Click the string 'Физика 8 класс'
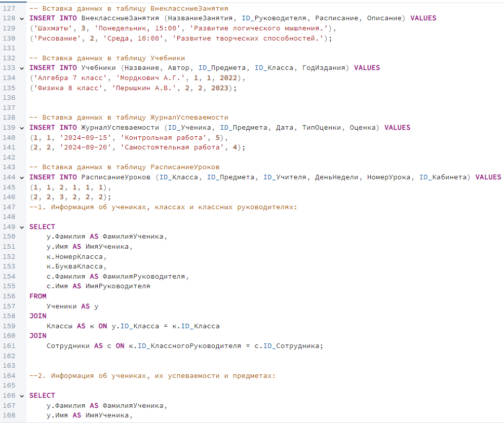The height and width of the screenshot is (423, 504). tap(68, 88)
